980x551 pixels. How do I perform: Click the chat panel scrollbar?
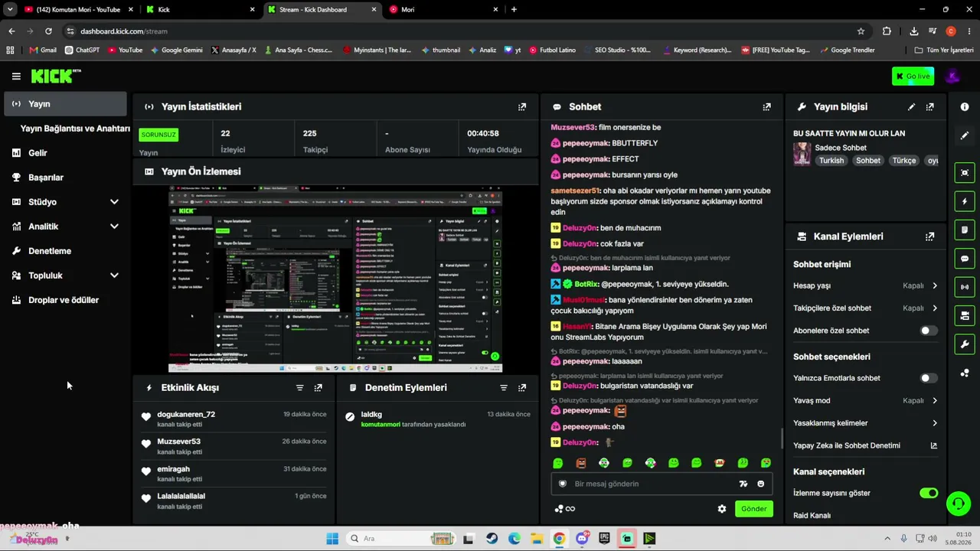coord(782,439)
